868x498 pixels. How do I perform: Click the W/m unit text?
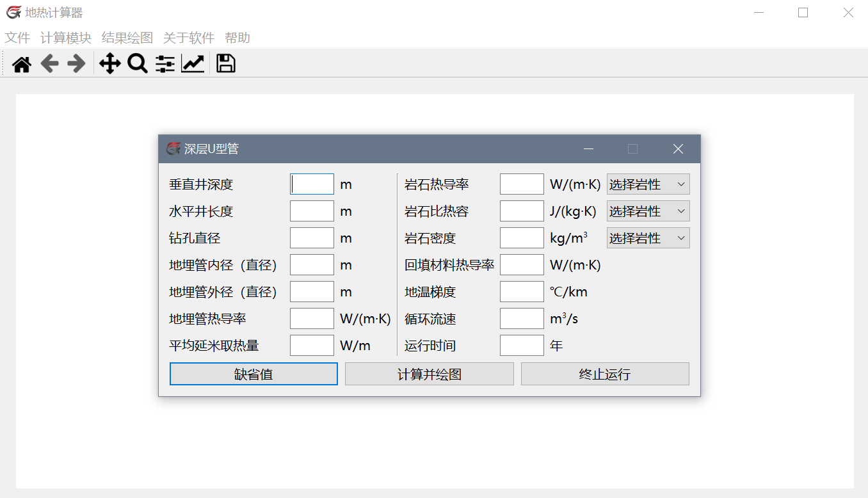pyautogui.click(x=355, y=346)
